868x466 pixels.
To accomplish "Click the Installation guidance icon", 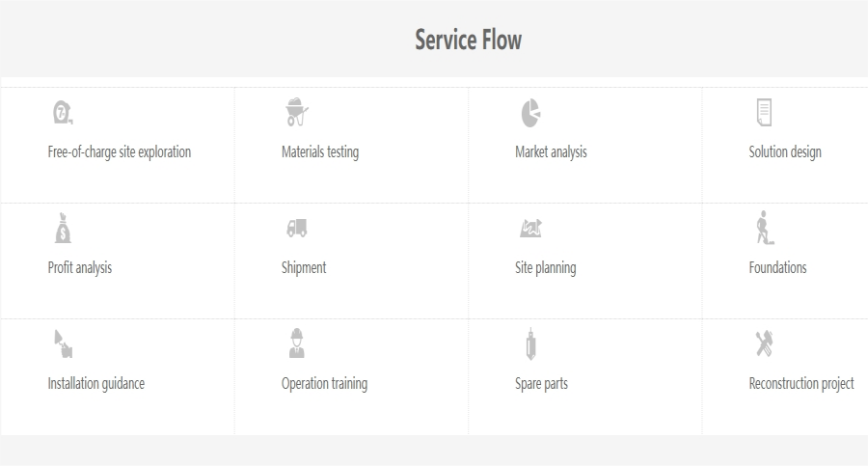I will [x=63, y=343].
